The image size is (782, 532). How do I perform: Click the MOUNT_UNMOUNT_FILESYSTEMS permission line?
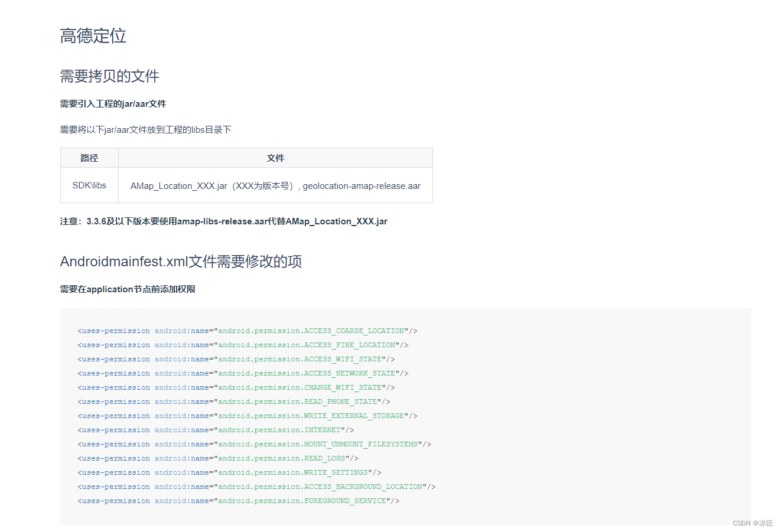pyautogui.click(x=255, y=444)
